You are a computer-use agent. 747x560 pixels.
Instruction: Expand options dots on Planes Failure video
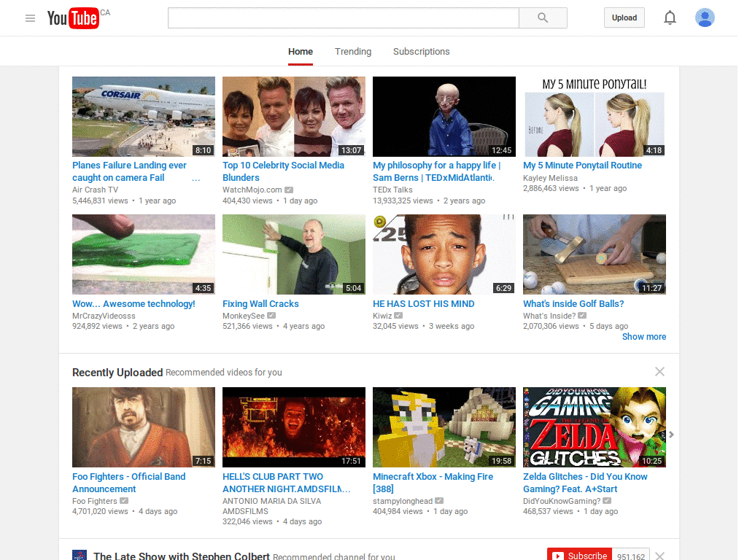click(x=196, y=180)
